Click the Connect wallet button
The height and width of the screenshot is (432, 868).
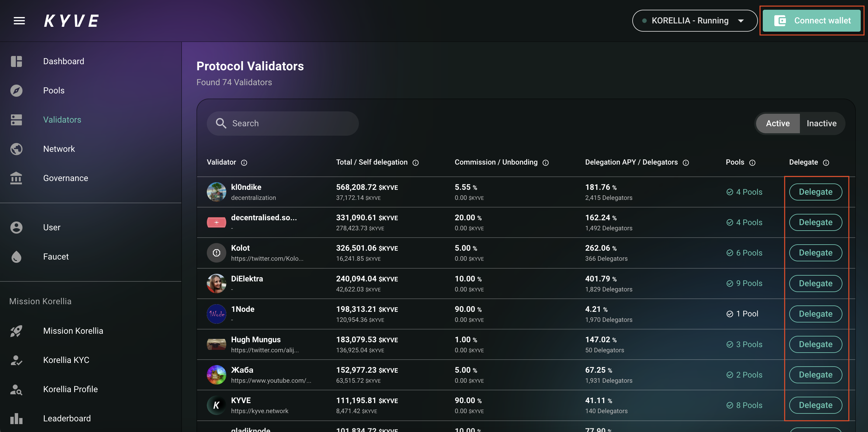(811, 21)
